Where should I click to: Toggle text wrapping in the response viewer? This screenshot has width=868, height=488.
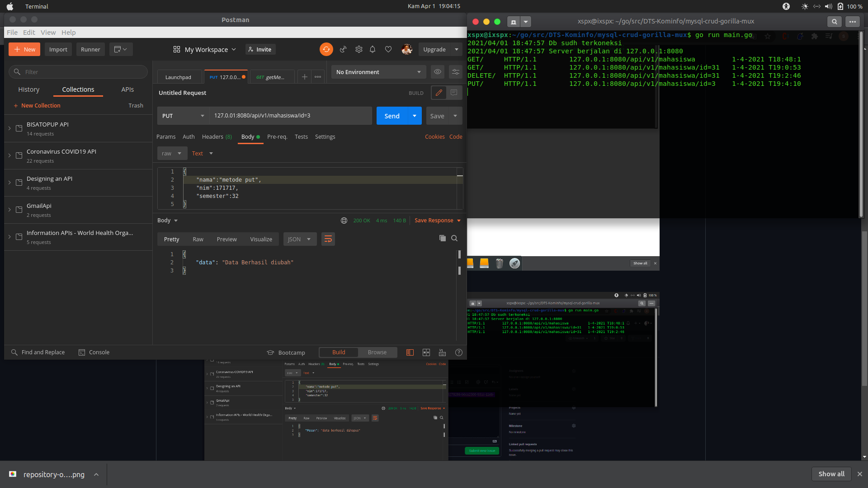pos(328,239)
